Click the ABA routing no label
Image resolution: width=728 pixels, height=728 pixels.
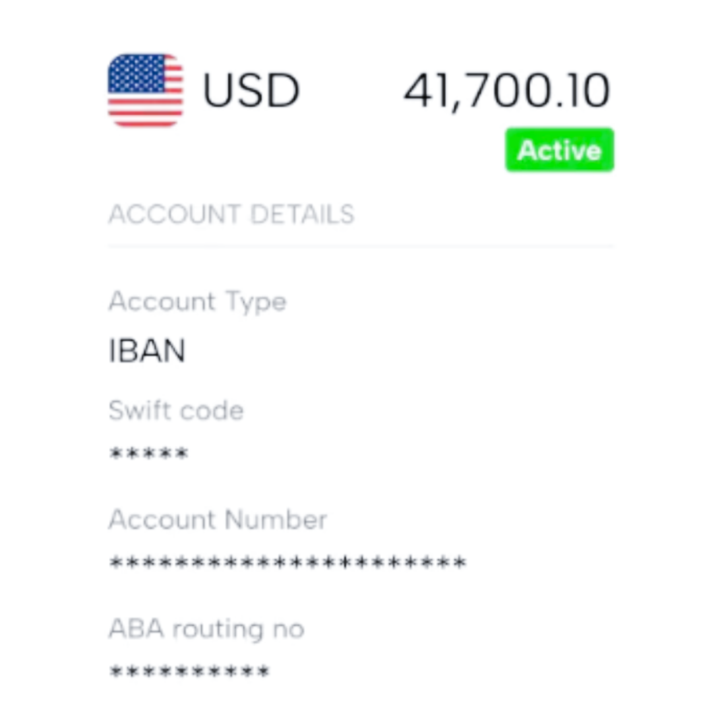[206, 629]
